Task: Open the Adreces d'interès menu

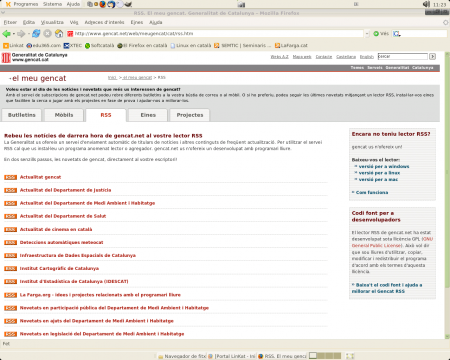Action: pyautogui.click(x=104, y=22)
